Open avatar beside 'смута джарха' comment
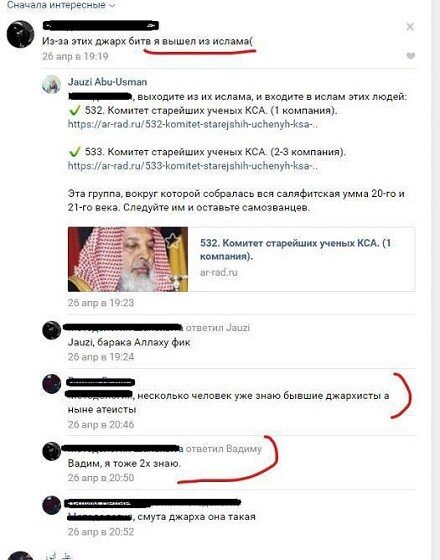The image size is (440, 560). click(52, 505)
